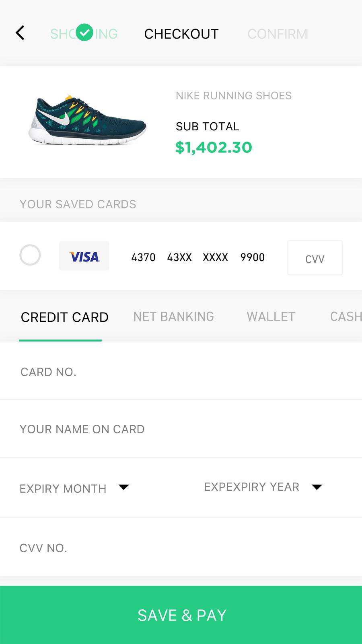Click the green checkmark on Shopping step

click(84, 33)
